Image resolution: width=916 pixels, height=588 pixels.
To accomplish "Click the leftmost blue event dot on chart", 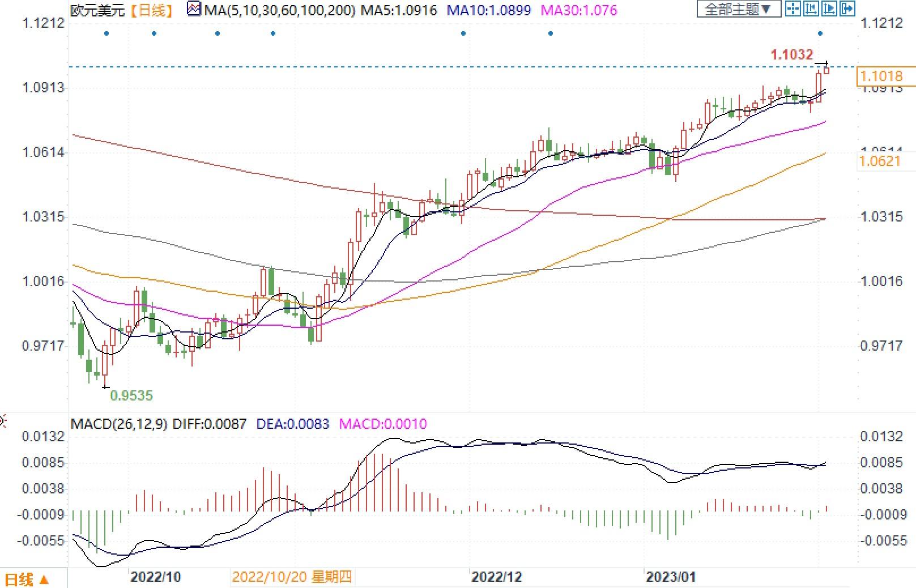I will (x=106, y=33).
